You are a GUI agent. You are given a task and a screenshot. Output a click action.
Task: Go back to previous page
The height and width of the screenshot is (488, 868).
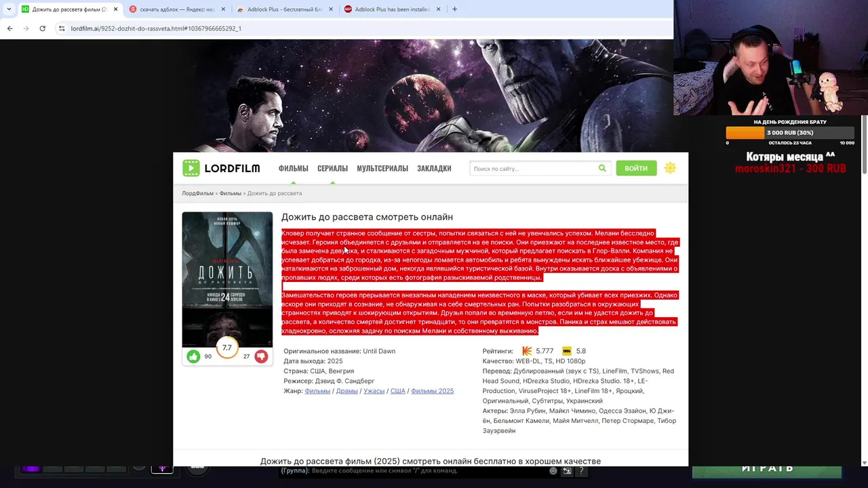pyautogui.click(x=9, y=28)
